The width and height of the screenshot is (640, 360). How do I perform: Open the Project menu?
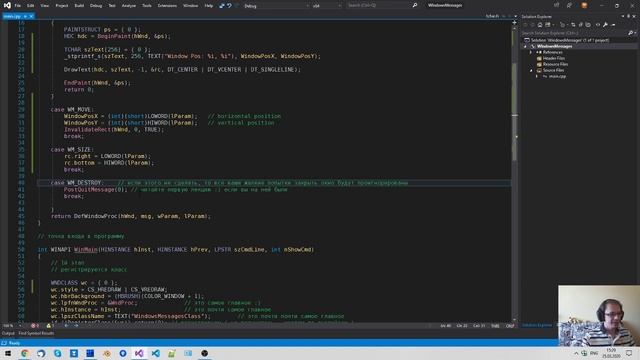tap(62, 6)
